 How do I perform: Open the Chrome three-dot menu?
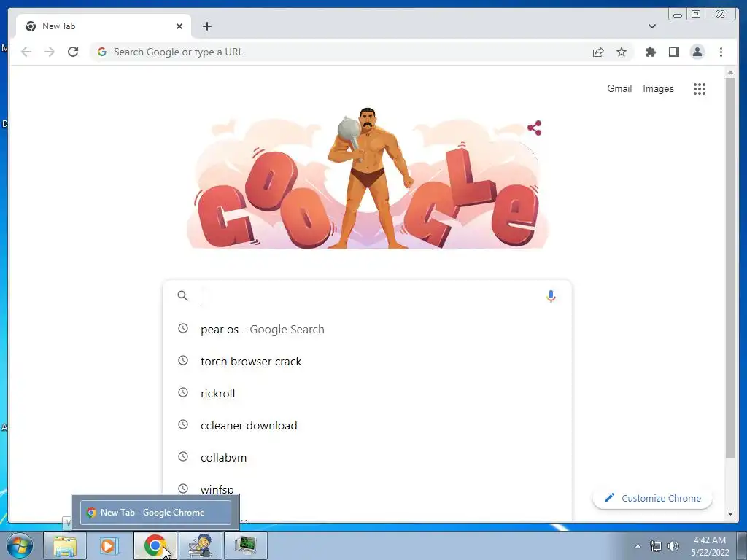721,52
